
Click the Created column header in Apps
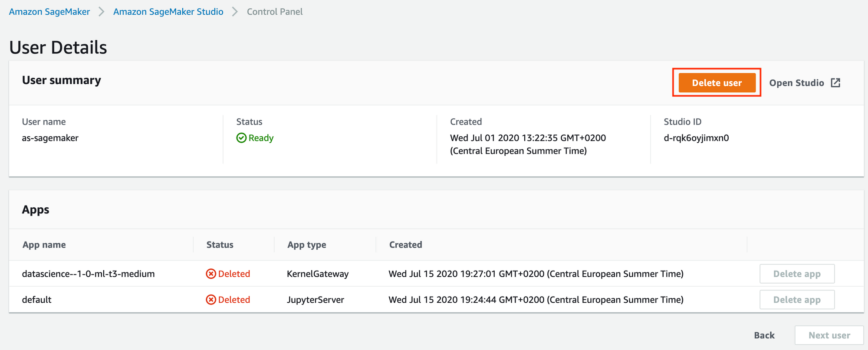pos(406,245)
